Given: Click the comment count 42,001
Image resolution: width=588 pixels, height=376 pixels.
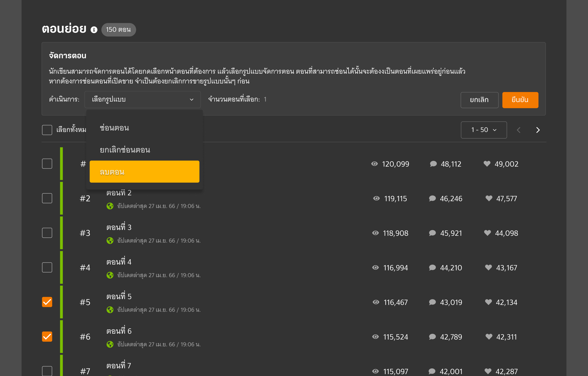Looking at the screenshot, I should pos(451,372).
